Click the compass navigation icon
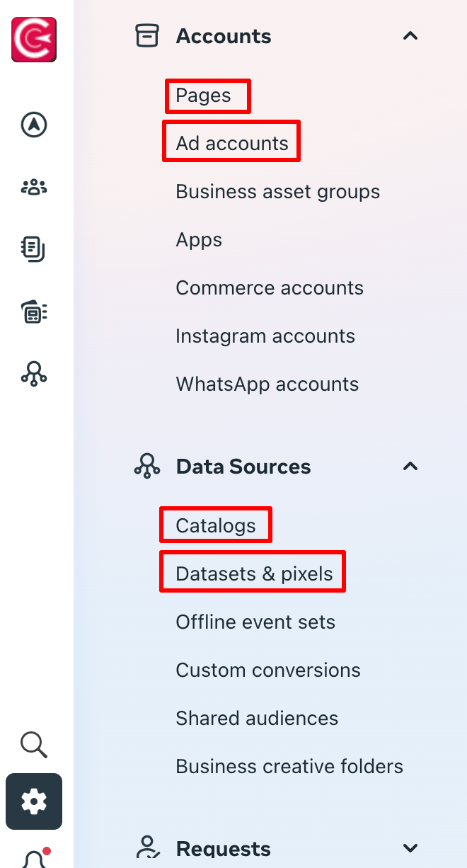467x868 pixels. [x=34, y=125]
